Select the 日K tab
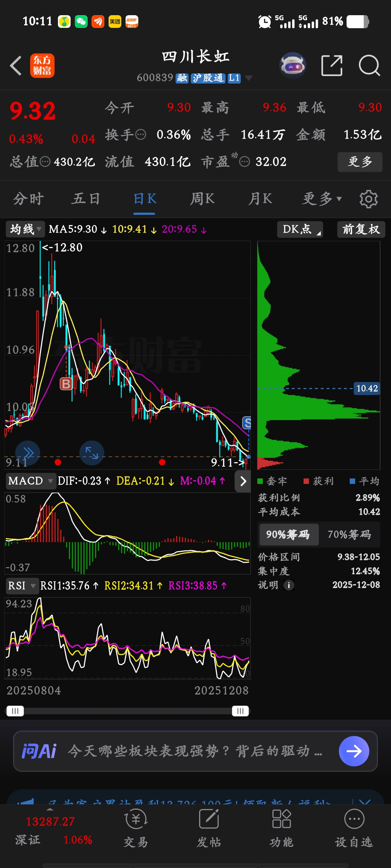 [145, 199]
